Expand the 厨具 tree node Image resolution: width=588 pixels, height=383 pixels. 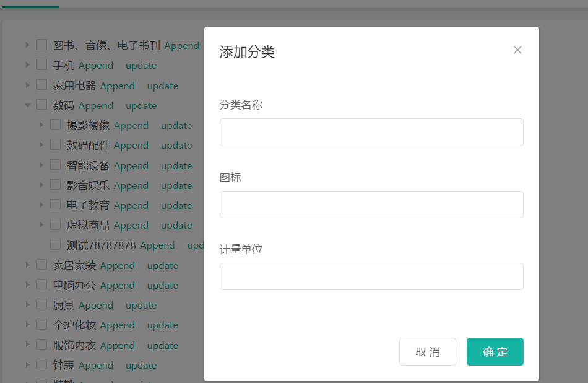point(27,305)
